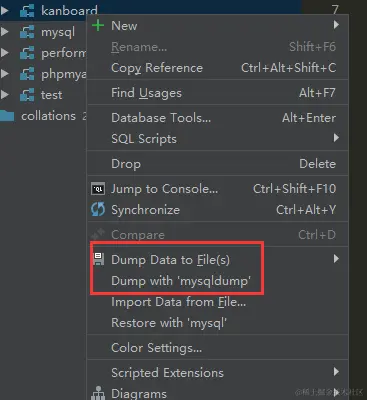This screenshot has height=400, width=367.
Task: Select the collations folder
Action: tap(48, 116)
